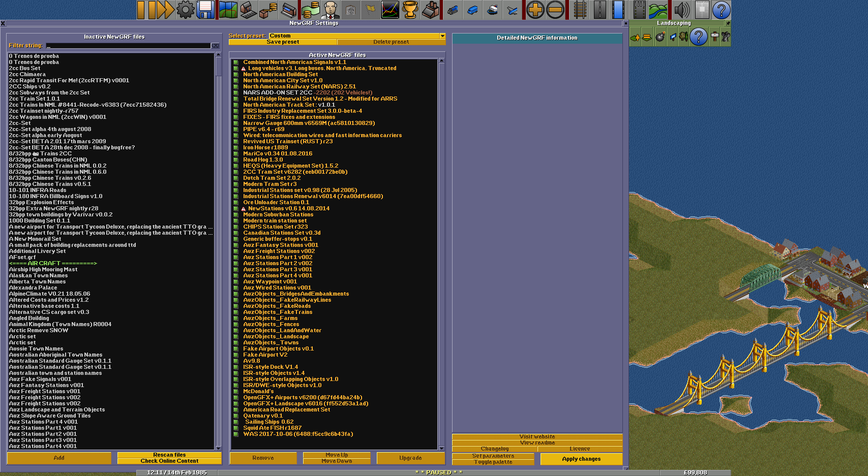Open the road construction icon
Viewport: 868px width, 476px height.
[x=600, y=10]
